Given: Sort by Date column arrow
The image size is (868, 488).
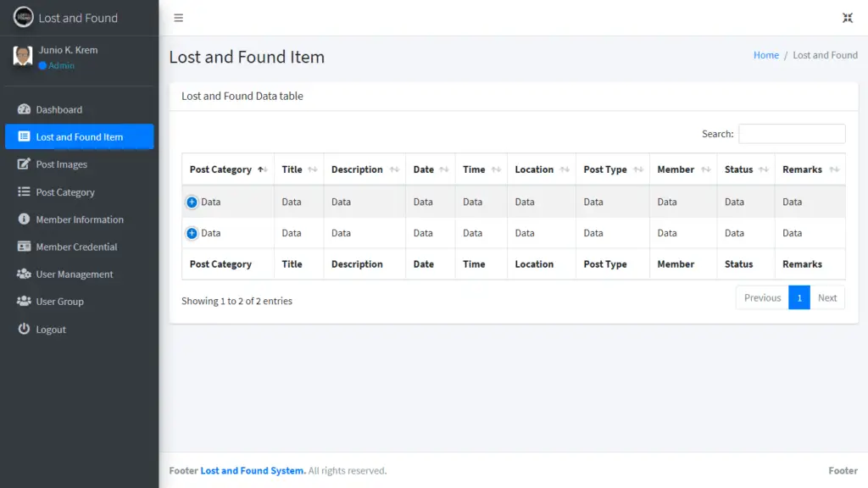Looking at the screenshot, I should 444,169.
